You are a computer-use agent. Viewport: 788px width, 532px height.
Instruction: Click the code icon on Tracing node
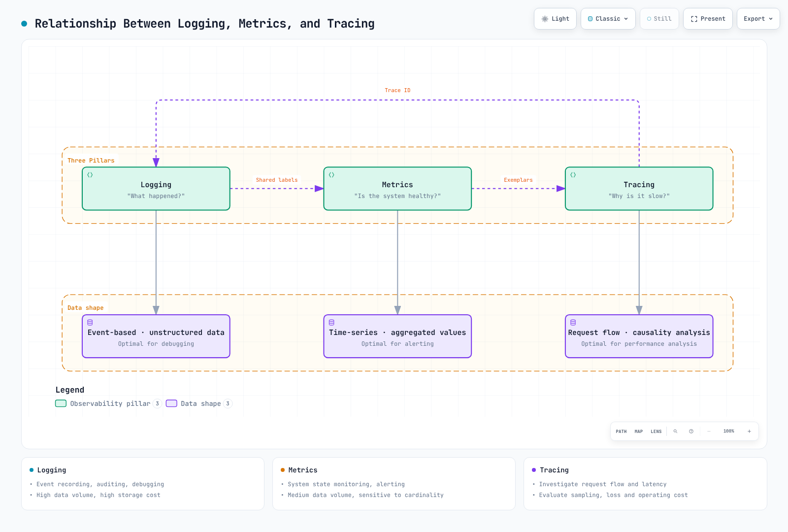pos(573,175)
